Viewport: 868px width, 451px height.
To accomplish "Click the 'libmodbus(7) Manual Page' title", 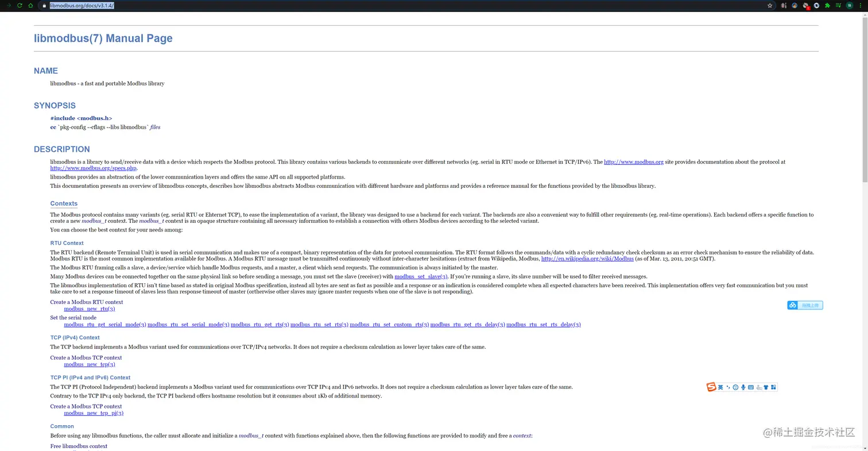I will click(103, 38).
